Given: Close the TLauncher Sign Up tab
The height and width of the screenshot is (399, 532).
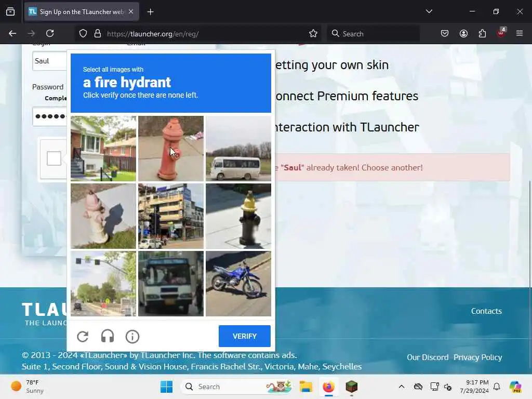Looking at the screenshot, I should tap(131, 11).
